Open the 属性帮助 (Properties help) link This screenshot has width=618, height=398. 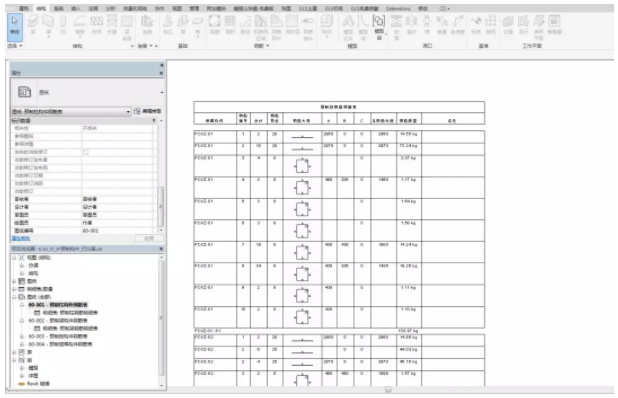(x=20, y=238)
